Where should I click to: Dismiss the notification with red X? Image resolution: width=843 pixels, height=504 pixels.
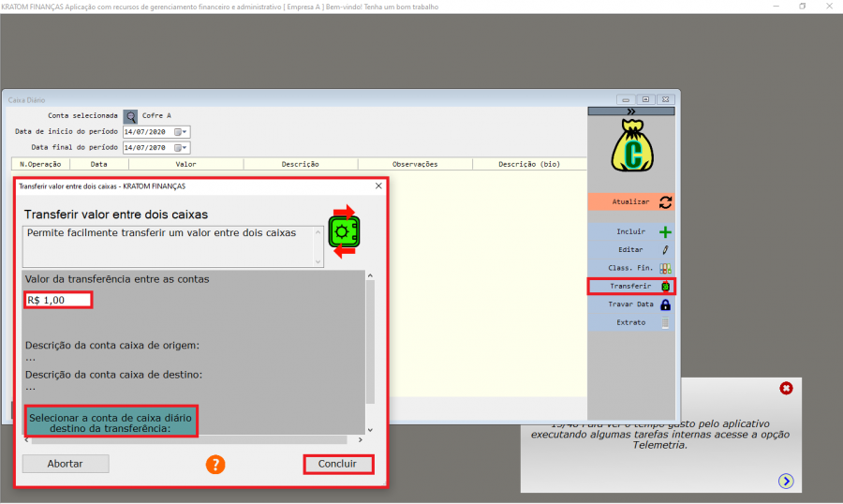[786, 388]
